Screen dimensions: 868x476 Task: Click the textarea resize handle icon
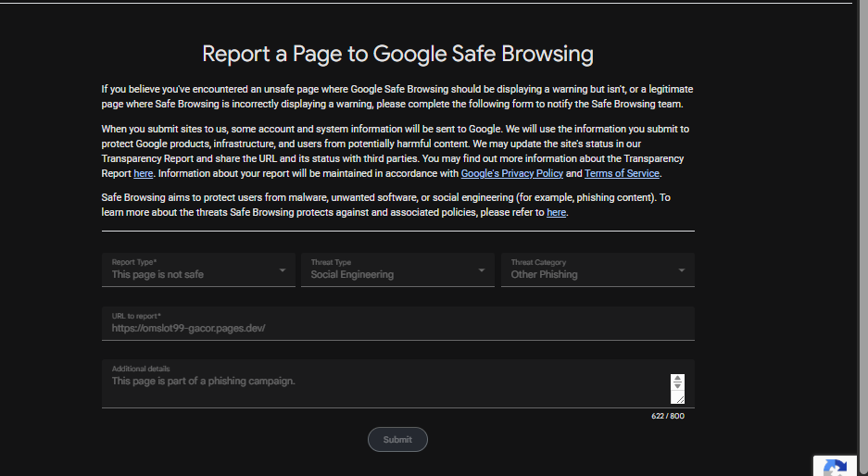point(680,399)
